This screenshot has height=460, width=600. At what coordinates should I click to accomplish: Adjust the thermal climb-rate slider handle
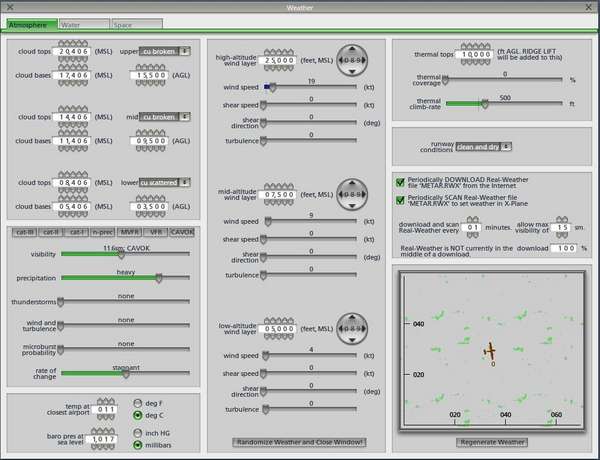(485, 104)
